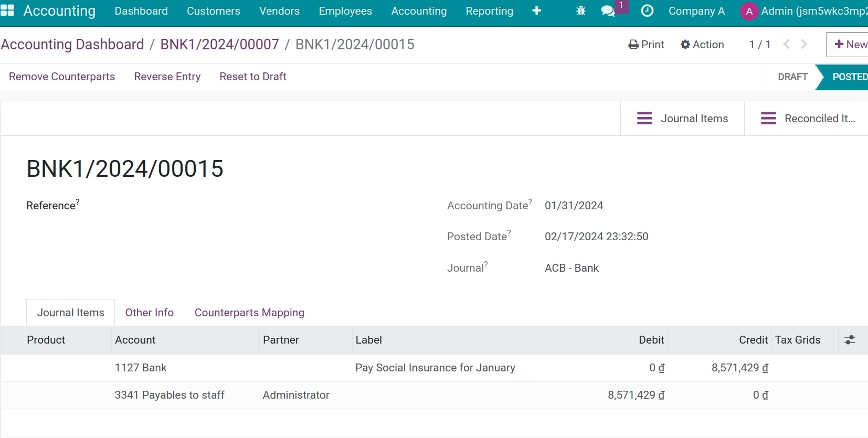Open the Employees menu
Screen dimensions: 868x438
(x=345, y=11)
